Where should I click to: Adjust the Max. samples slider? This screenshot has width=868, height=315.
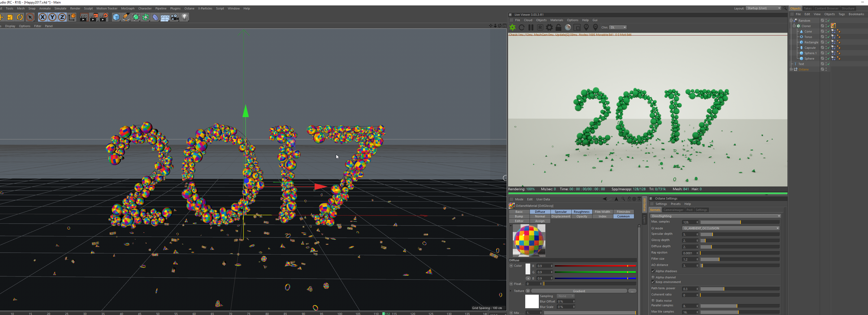(x=740, y=222)
